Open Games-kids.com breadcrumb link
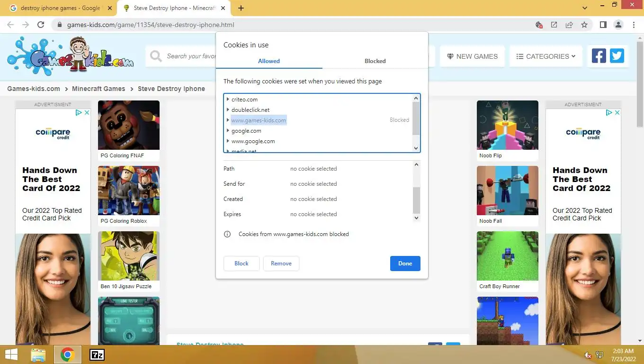Image resolution: width=644 pixels, height=364 pixels. [x=34, y=89]
